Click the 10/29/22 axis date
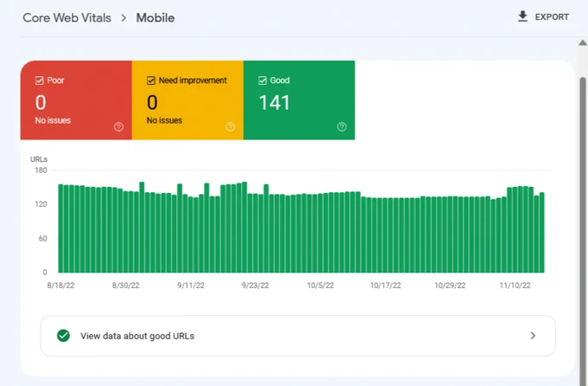 [x=450, y=286]
